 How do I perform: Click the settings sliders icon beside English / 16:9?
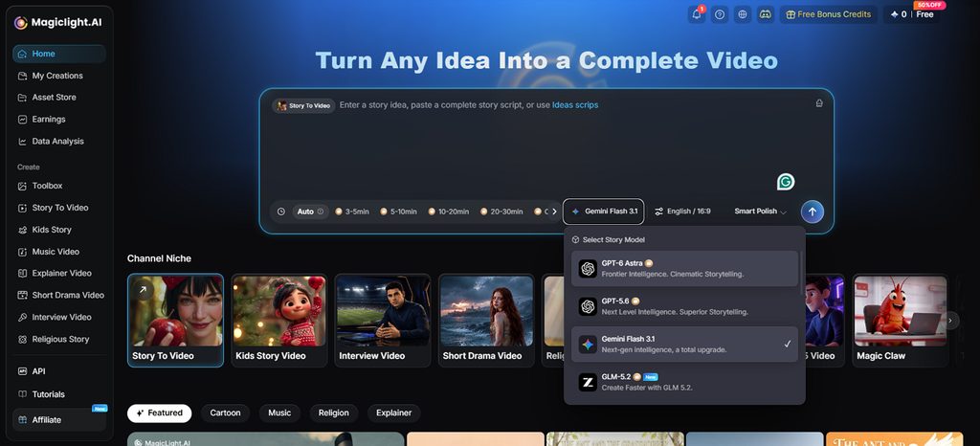(658, 212)
